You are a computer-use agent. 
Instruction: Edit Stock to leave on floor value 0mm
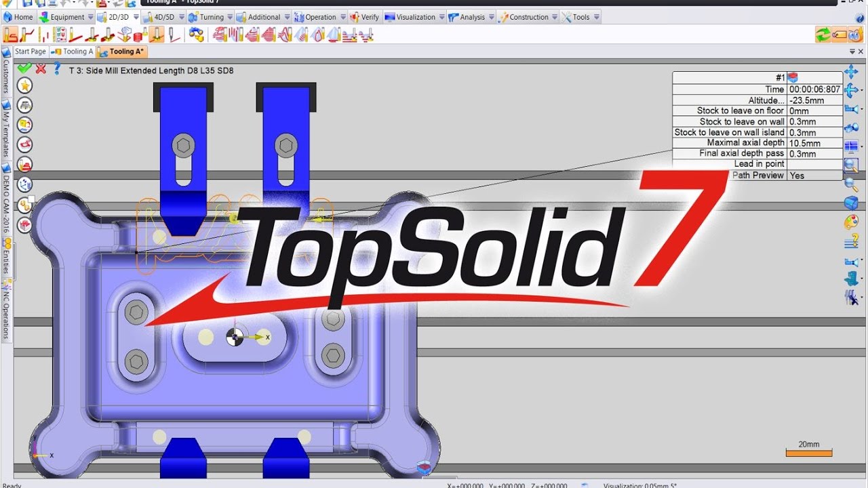815,110
